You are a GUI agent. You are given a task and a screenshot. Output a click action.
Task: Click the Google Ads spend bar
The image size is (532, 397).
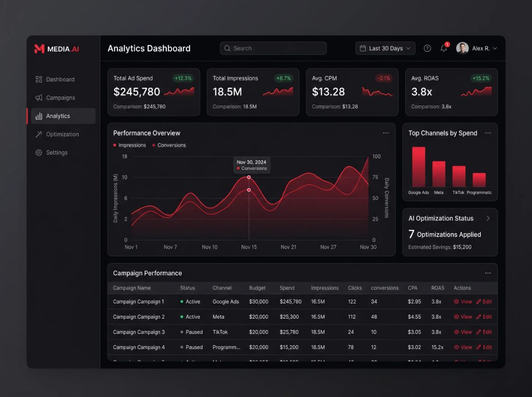click(x=418, y=167)
